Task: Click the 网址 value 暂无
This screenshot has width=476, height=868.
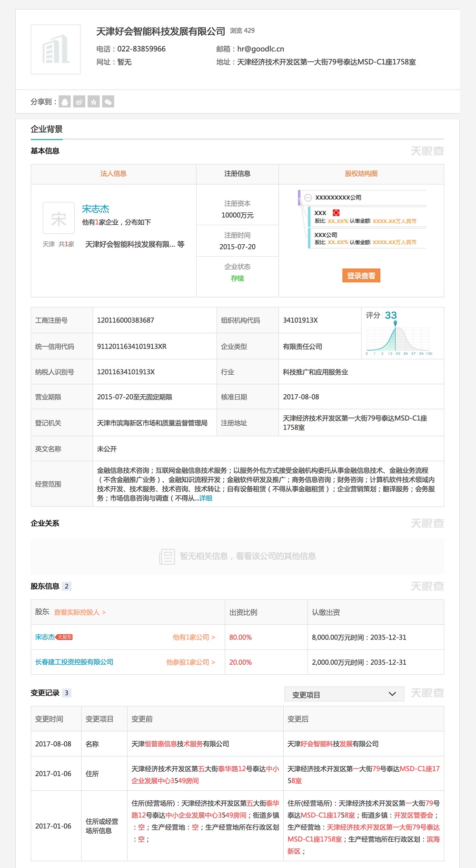Action: [124, 62]
